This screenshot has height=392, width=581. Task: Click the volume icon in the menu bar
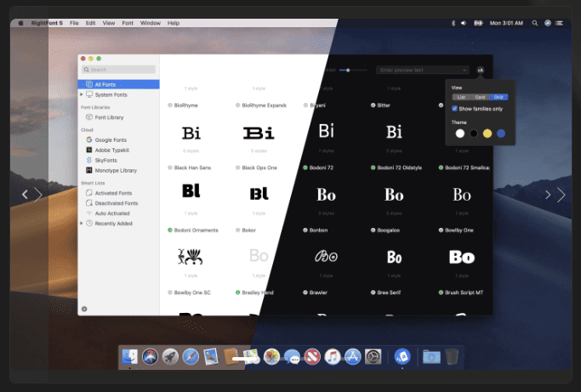[464, 23]
